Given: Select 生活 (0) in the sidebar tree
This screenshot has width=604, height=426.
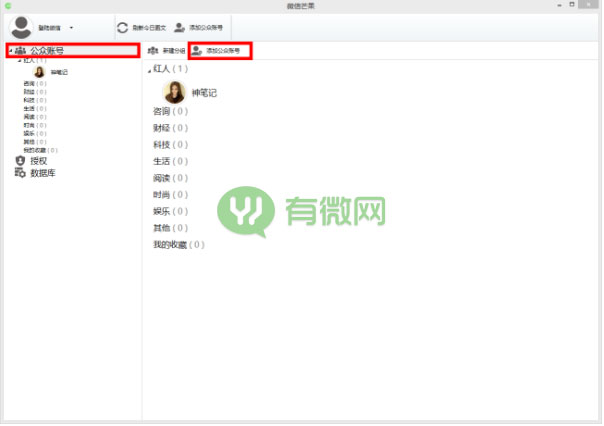Looking at the screenshot, I should coord(35,109).
